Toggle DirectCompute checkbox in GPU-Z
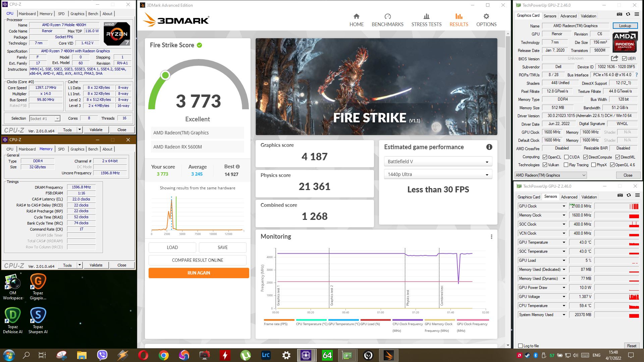The image size is (644, 362). [x=585, y=157]
